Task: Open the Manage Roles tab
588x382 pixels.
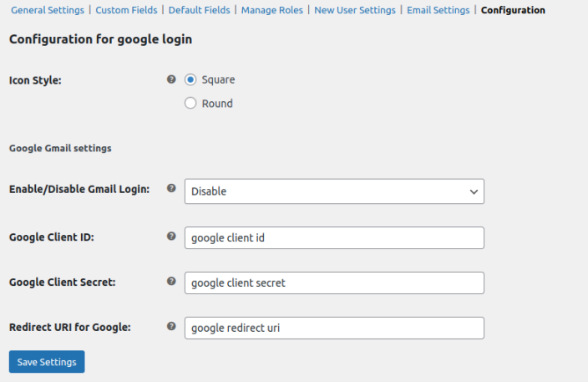Action: [271, 11]
